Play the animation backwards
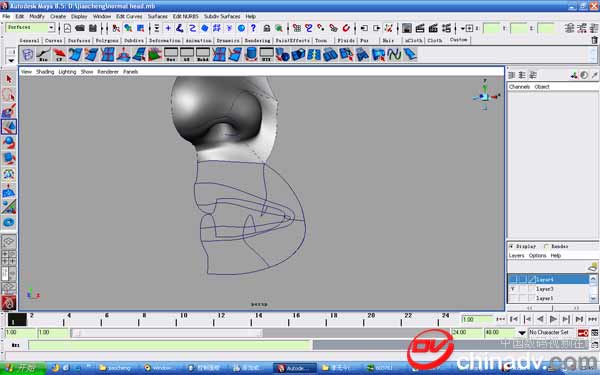Image resolution: width=600 pixels, height=375 pixels. 540,319
